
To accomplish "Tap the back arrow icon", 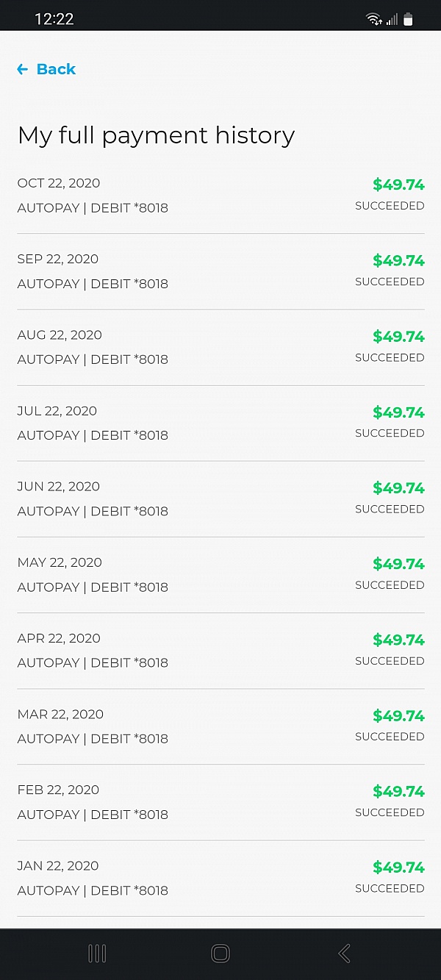I will (22, 69).
